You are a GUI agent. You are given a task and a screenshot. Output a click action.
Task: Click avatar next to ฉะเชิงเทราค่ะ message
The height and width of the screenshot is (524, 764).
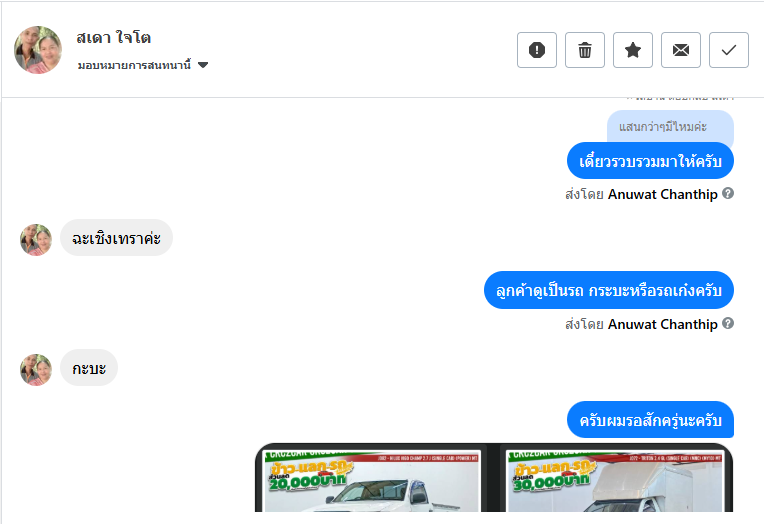(x=36, y=239)
